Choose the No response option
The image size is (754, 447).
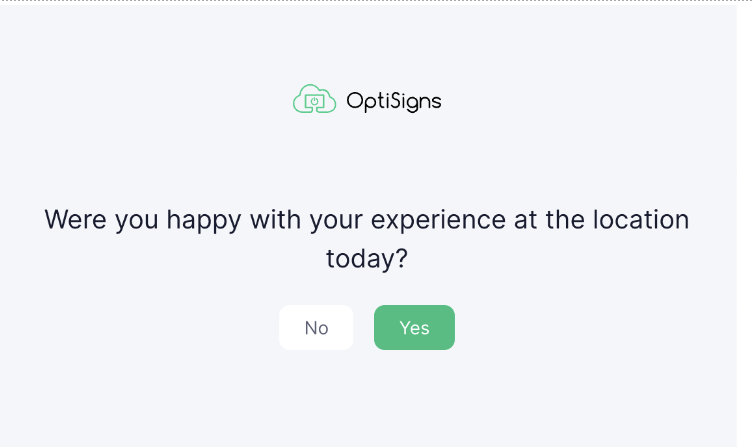(x=316, y=328)
